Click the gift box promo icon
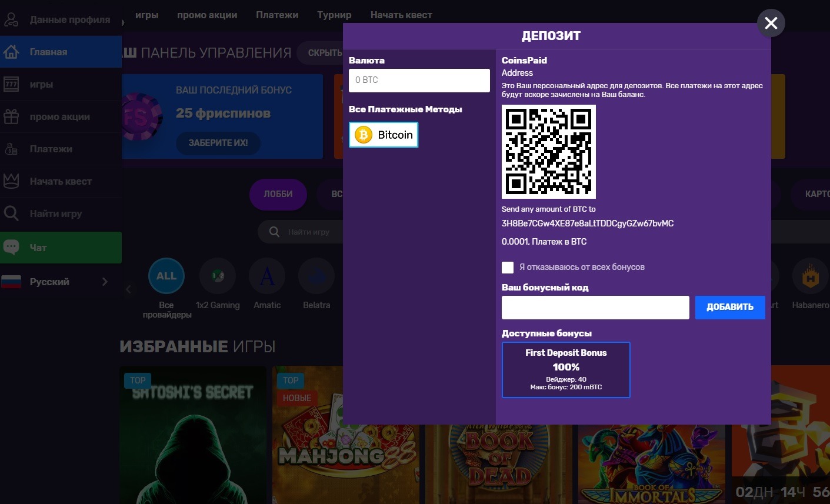Viewport: 830px width, 504px height. 11,116
